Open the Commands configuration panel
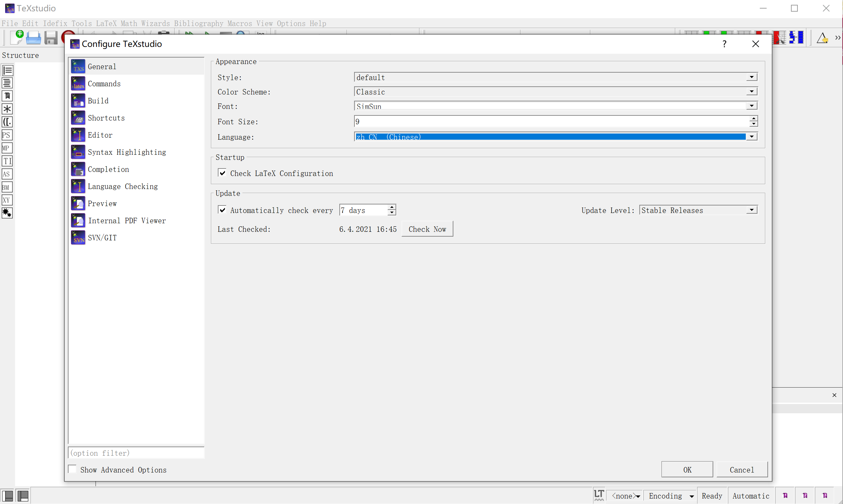This screenshot has width=843, height=504. click(104, 84)
